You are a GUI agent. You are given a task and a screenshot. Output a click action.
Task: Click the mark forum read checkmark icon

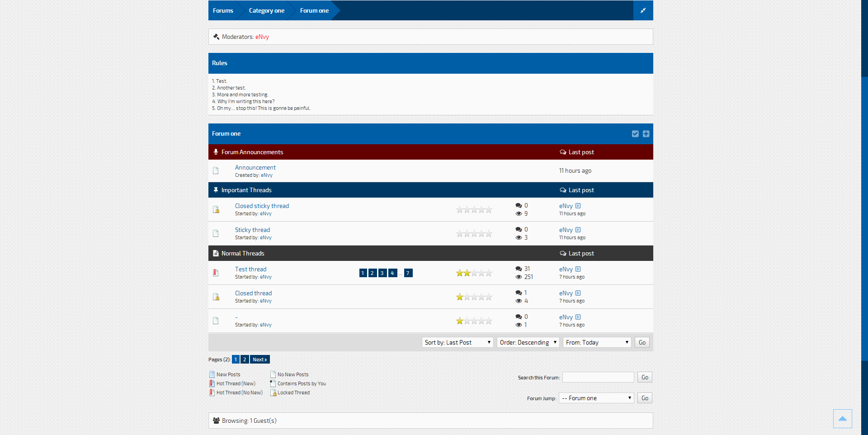(x=635, y=134)
